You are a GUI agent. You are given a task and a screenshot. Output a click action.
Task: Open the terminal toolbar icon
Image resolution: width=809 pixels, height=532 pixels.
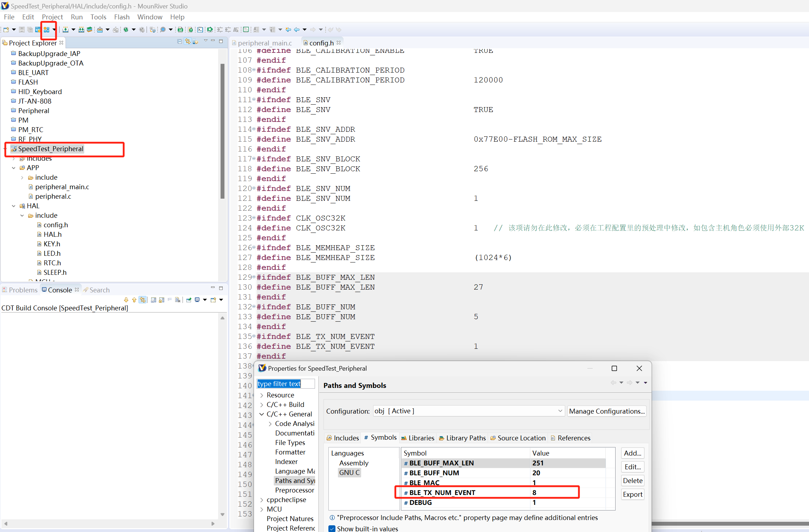coord(200,30)
